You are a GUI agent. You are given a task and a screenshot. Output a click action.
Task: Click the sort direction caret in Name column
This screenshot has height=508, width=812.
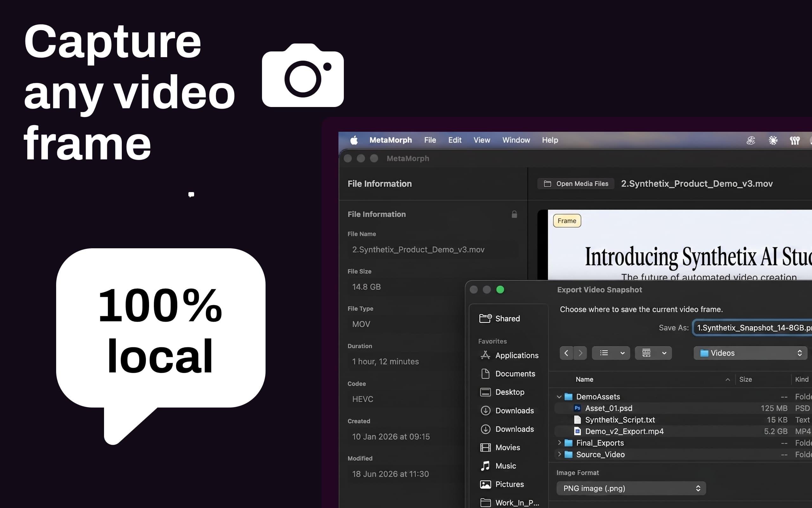(727, 380)
